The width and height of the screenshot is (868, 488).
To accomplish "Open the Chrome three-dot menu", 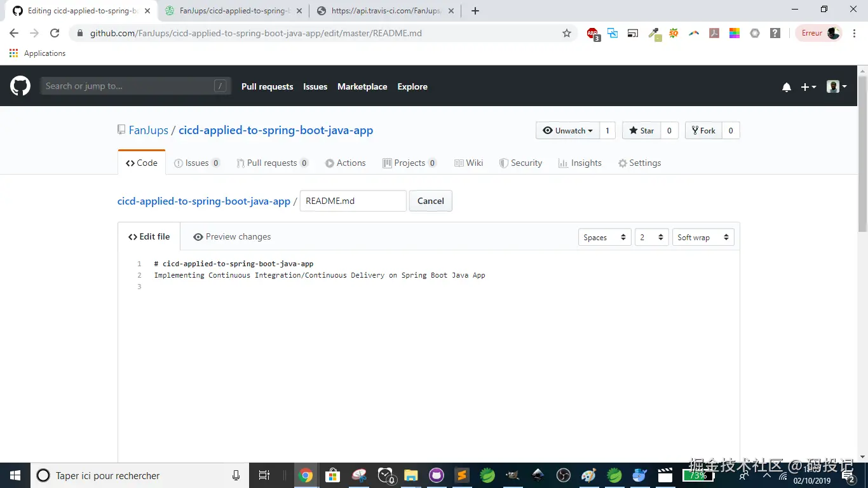I will [854, 33].
